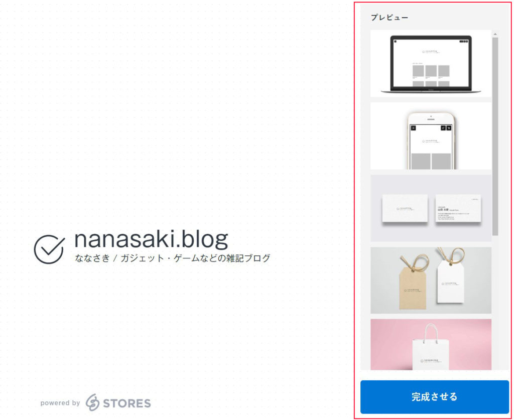Click the プレビュー heading label
Image resolution: width=514 pixels, height=420 pixels.
click(x=390, y=18)
